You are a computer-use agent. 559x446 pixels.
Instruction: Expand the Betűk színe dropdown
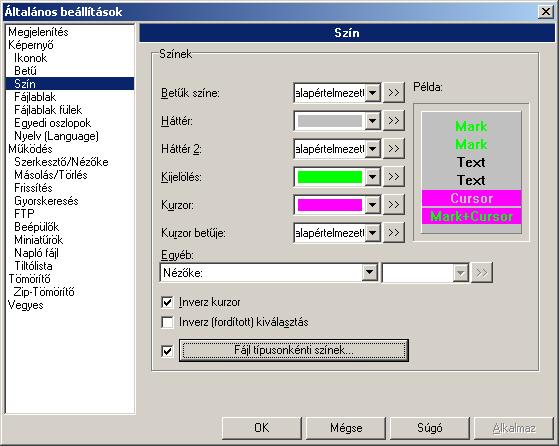coord(373,93)
